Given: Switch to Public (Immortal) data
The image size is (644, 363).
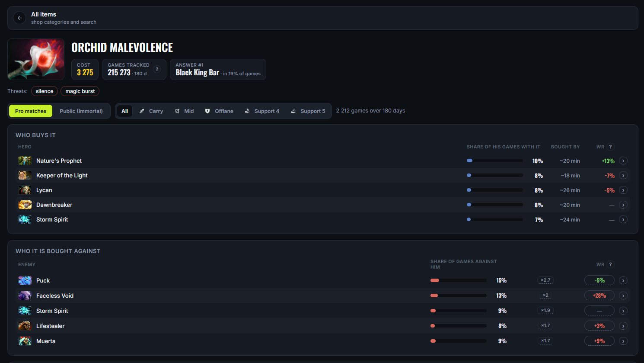Looking at the screenshot, I should click(x=81, y=111).
